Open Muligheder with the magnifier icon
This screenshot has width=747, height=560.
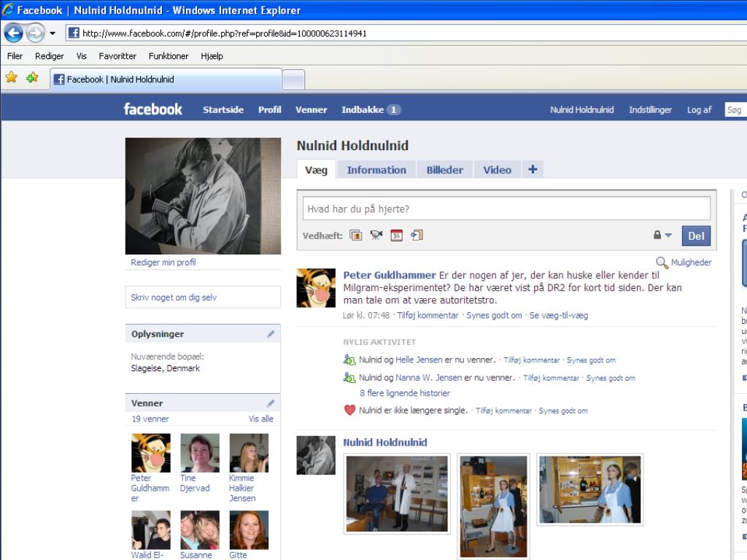coord(684,262)
